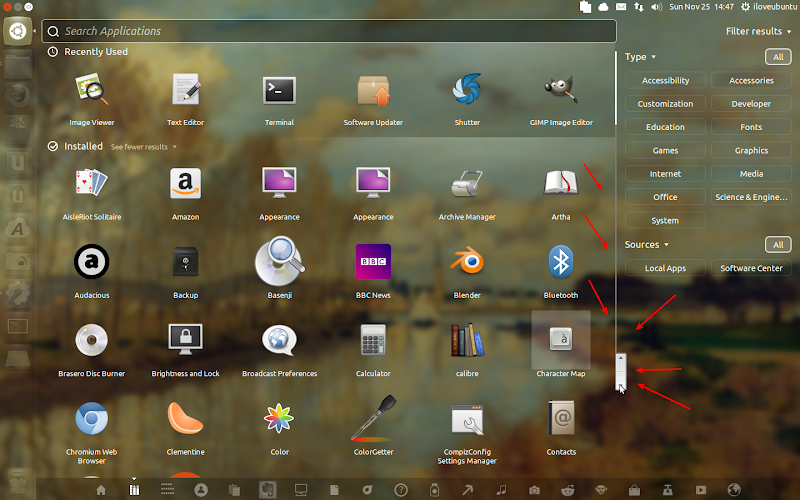800x500 pixels.
Task: Focus the Search Applications field
Action: point(330,31)
